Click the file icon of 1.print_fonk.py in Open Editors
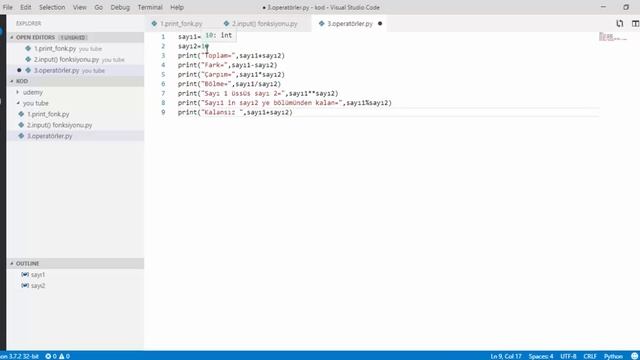Viewport: 640px width, 360px height. [28, 49]
